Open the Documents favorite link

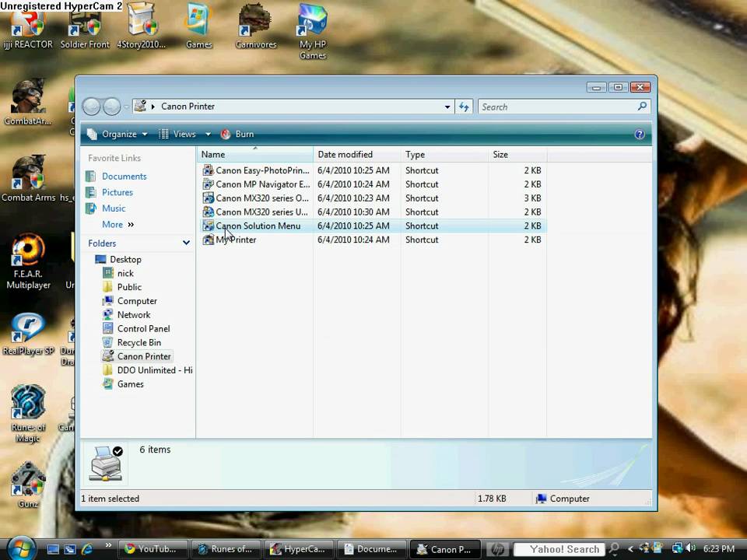(x=124, y=177)
